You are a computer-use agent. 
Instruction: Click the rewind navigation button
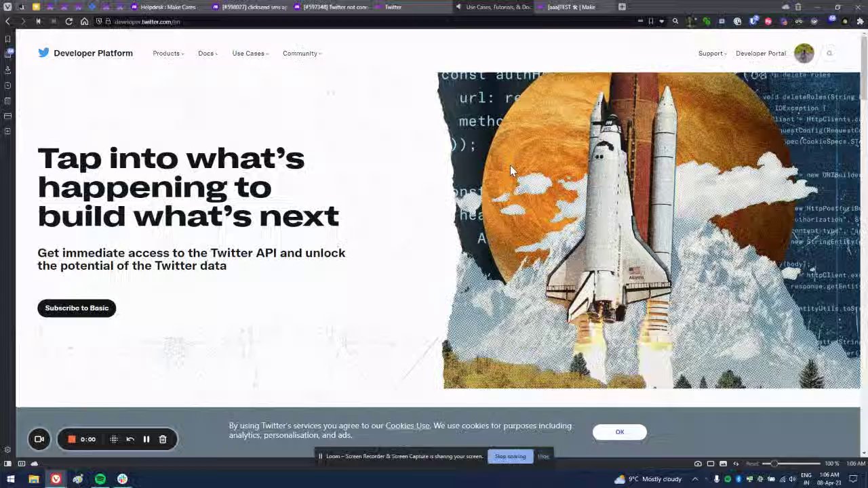click(38, 22)
